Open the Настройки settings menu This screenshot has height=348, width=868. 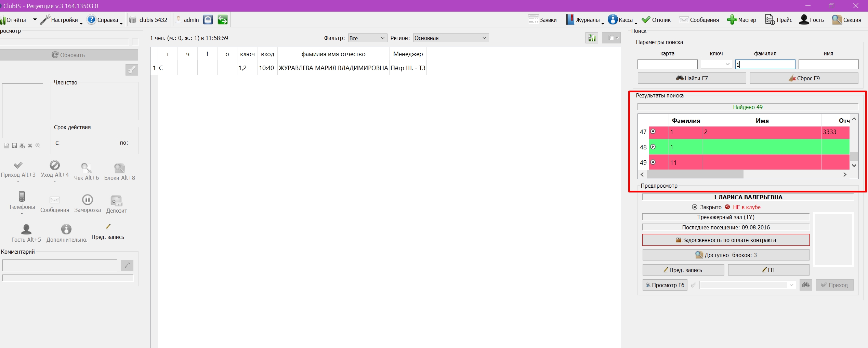point(61,20)
